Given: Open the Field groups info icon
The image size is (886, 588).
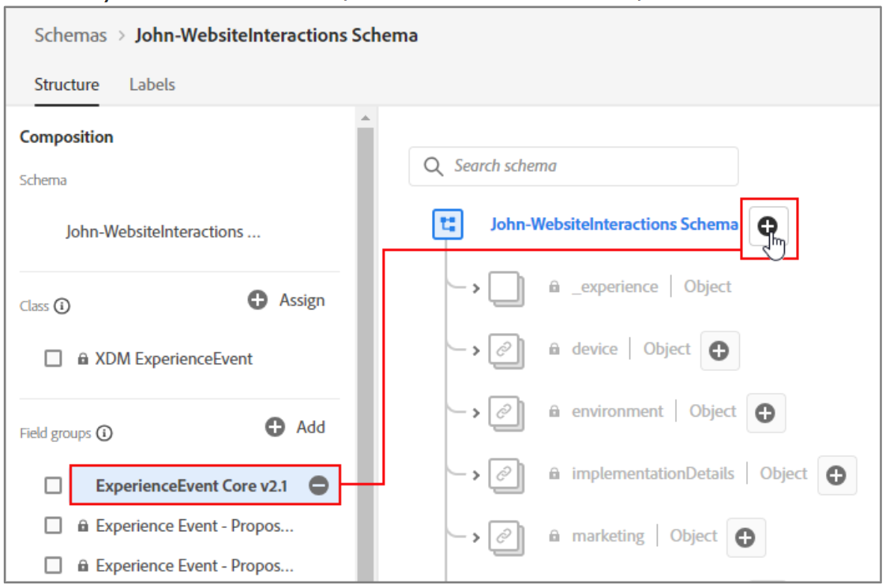Looking at the screenshot, I should click(104, 433).
